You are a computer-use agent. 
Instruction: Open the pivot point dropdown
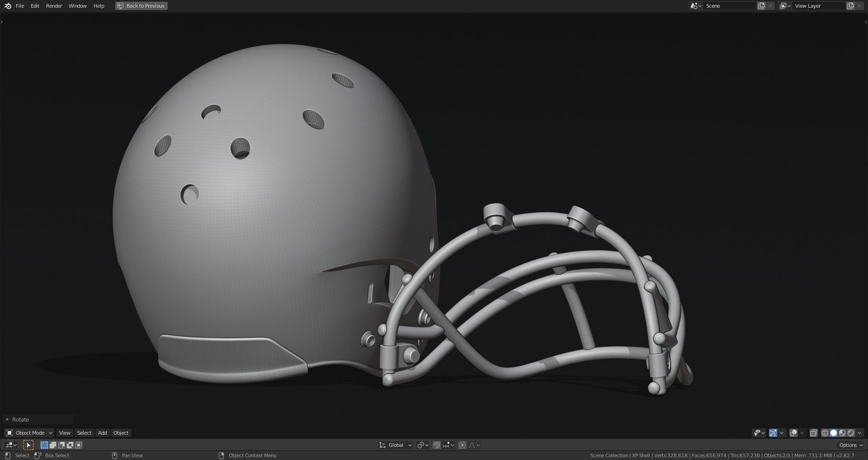pyautogui.click(x=423, y=445)
